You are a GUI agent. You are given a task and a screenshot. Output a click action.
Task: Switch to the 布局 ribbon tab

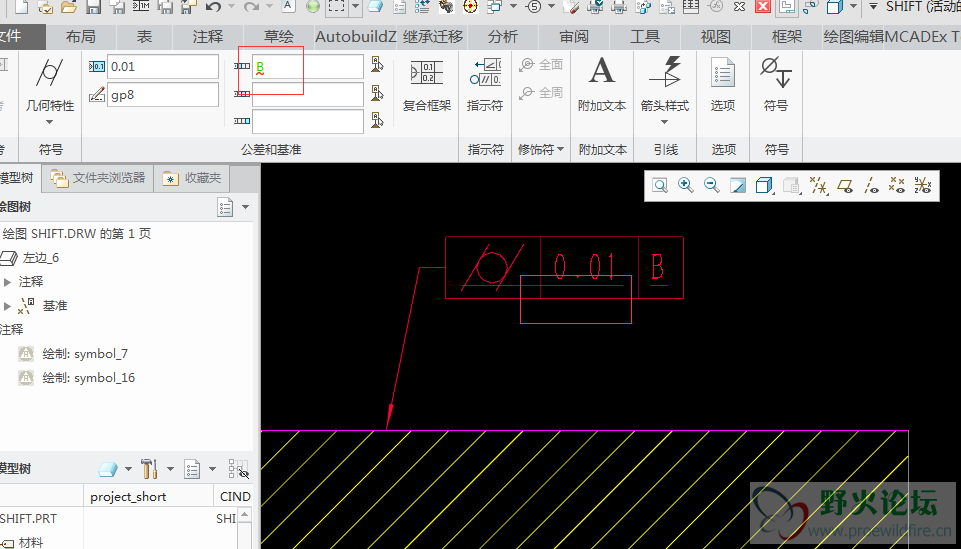(81, 37)
